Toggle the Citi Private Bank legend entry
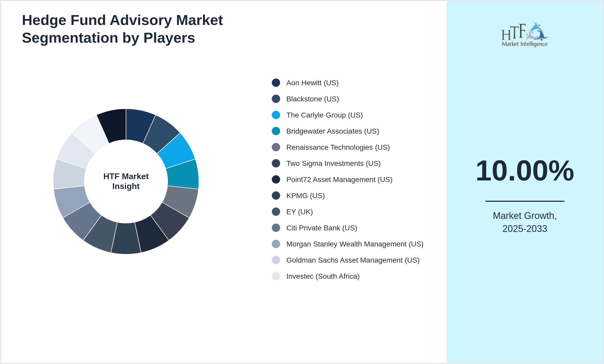The width and height of the screenshot is (604, 364). pos(322,228)
